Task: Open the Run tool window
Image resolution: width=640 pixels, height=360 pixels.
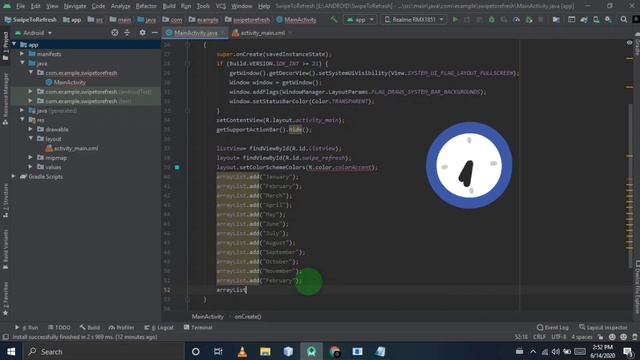Action: coord(27,327)
